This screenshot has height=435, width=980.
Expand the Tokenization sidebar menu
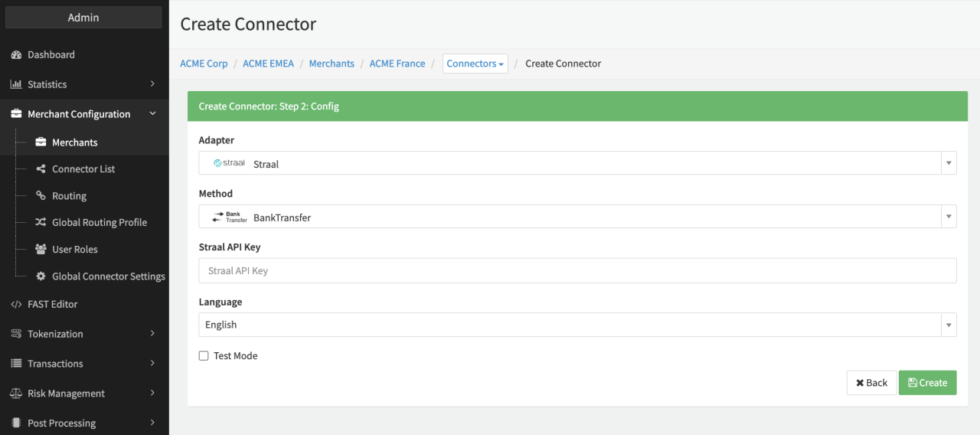(84, 334)
